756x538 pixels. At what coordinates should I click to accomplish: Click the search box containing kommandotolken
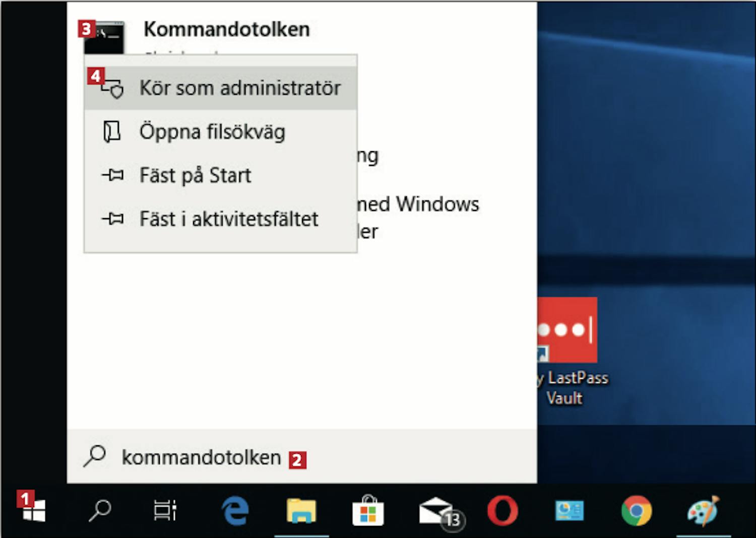[302, 456]
